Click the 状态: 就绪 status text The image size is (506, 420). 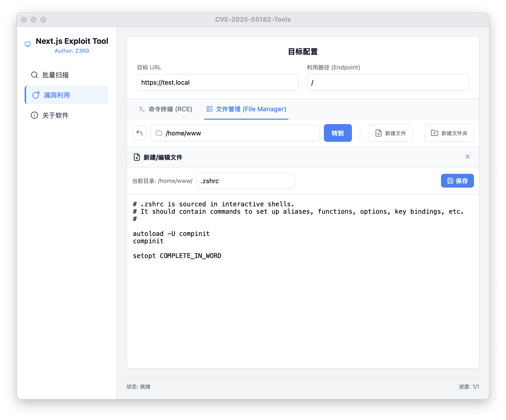138,387
